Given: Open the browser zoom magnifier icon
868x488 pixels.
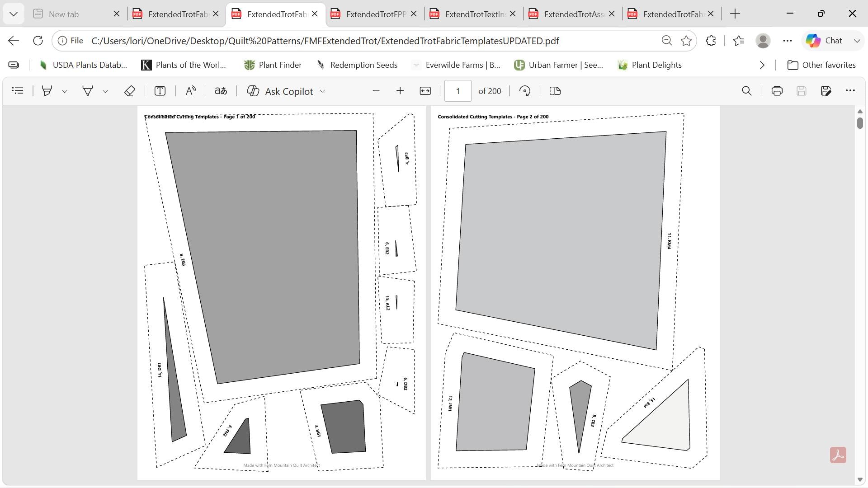Looking at the screenshot, I should pyautogui.click(x=666, y=41).
